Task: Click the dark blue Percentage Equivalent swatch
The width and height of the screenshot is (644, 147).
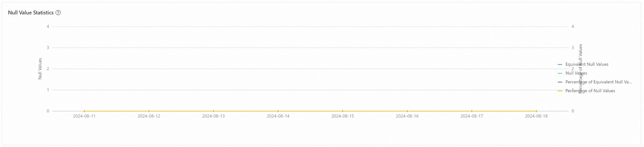Action: click(560, 82)
